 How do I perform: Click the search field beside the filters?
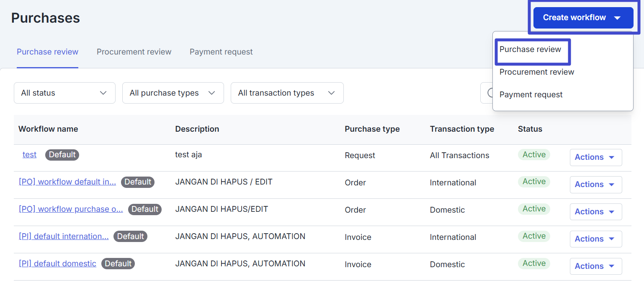[487, 93]
